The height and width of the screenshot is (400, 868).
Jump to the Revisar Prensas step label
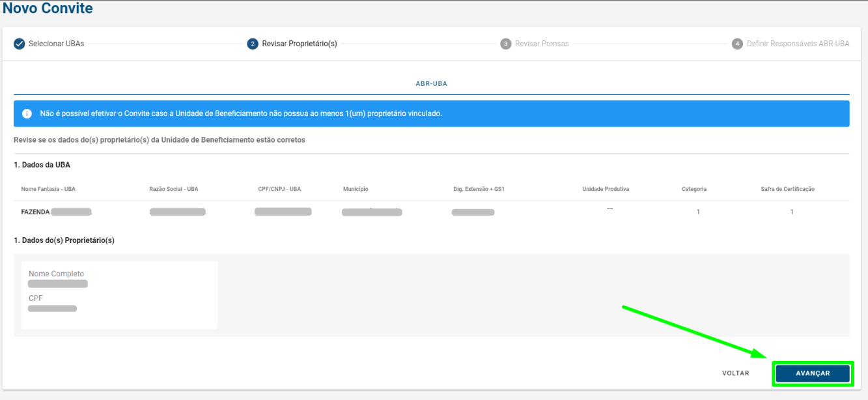[x=542, y=44]
